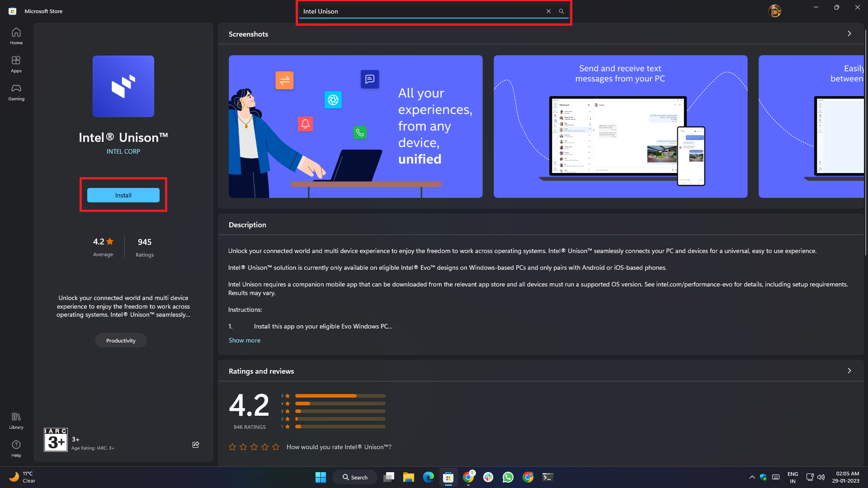Click the Show more link

(245, 340)
